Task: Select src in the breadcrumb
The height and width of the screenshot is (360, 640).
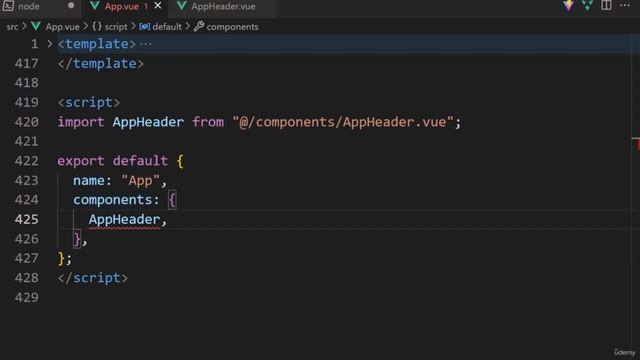Action: 12,27
